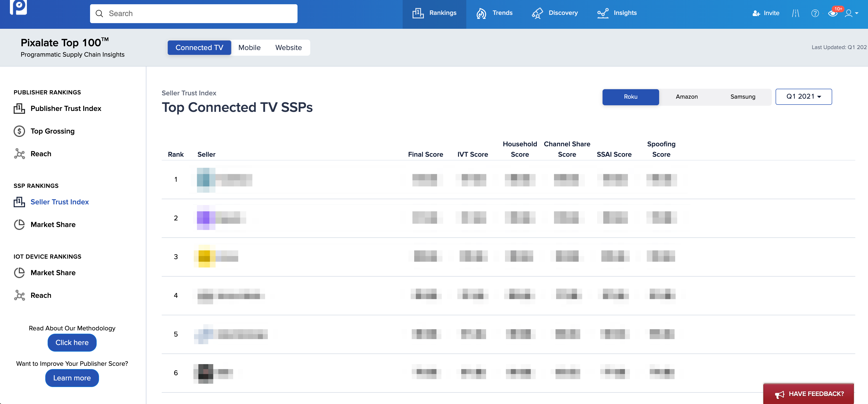The image size is (868, 404).
Task: Open IoT Device Market Share ranking
Action: click(x=53, y=273)
